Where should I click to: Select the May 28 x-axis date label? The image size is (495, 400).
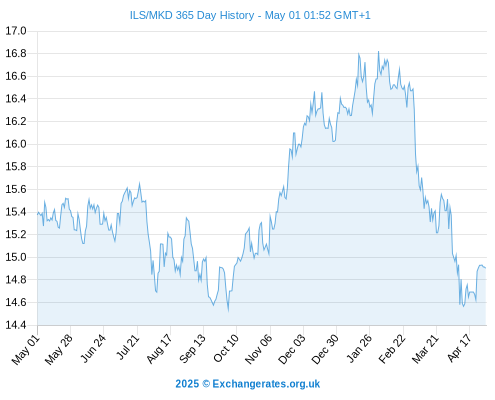click(59, 350)
